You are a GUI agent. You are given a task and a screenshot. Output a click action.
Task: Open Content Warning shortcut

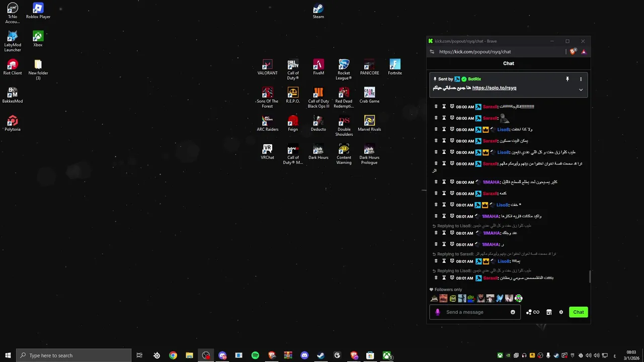coord(344,154)
